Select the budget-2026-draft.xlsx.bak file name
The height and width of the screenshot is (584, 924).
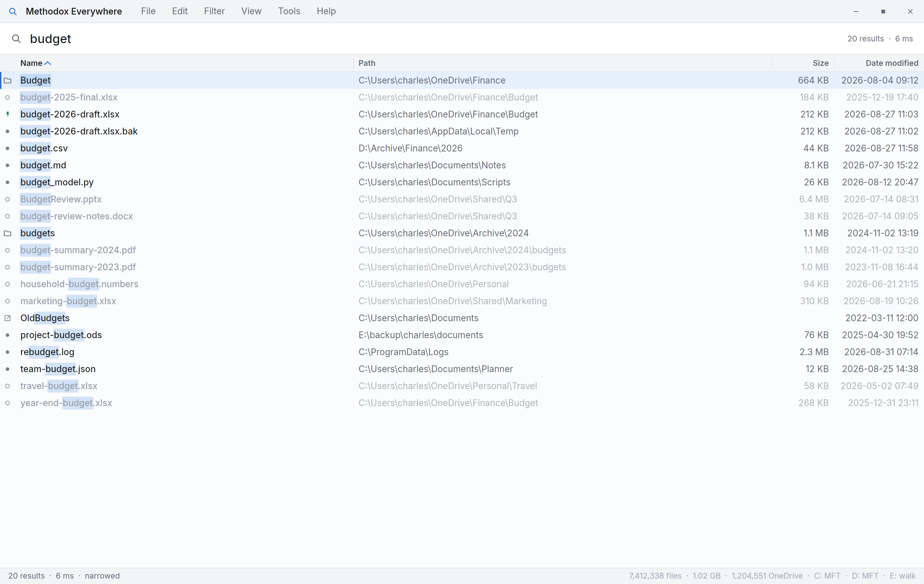pyautogui.click(x=79, y=131)
